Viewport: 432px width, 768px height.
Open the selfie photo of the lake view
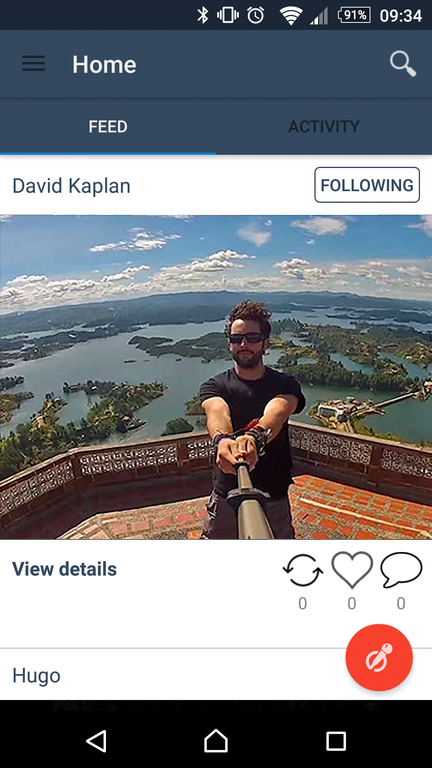(x=216, y=377)
